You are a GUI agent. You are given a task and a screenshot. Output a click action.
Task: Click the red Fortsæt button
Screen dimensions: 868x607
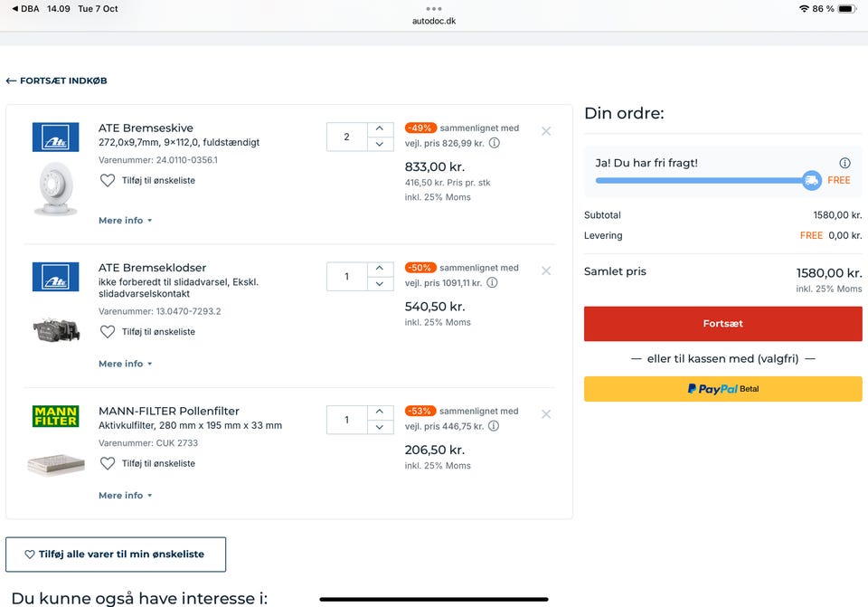[723, 324]
